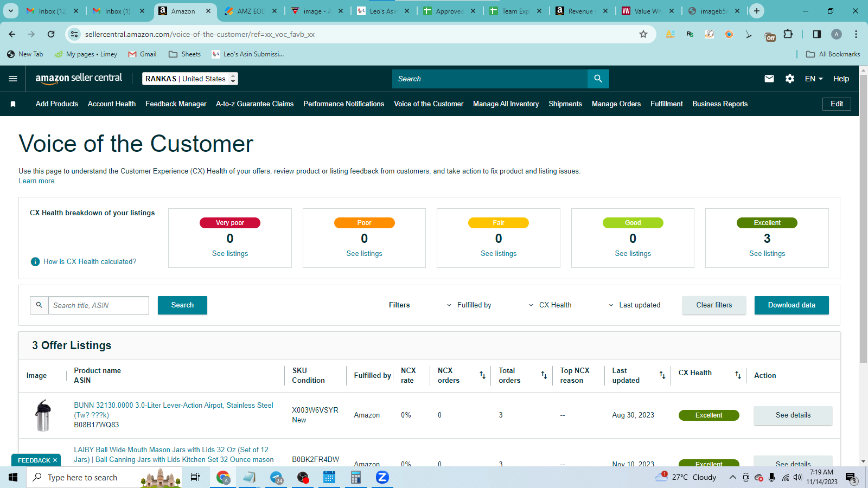
Task: Sort listings by Total orders
Action: point(544,375)
